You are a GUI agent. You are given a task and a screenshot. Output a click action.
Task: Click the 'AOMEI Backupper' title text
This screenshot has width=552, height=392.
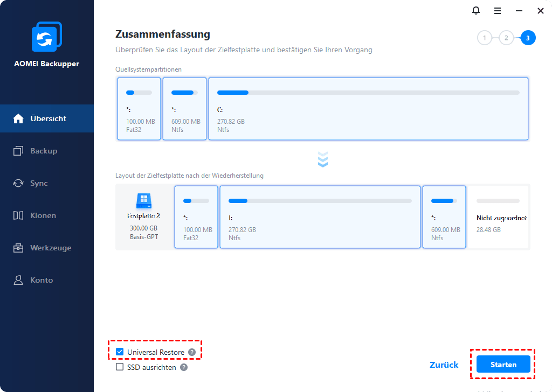point(46,64)
